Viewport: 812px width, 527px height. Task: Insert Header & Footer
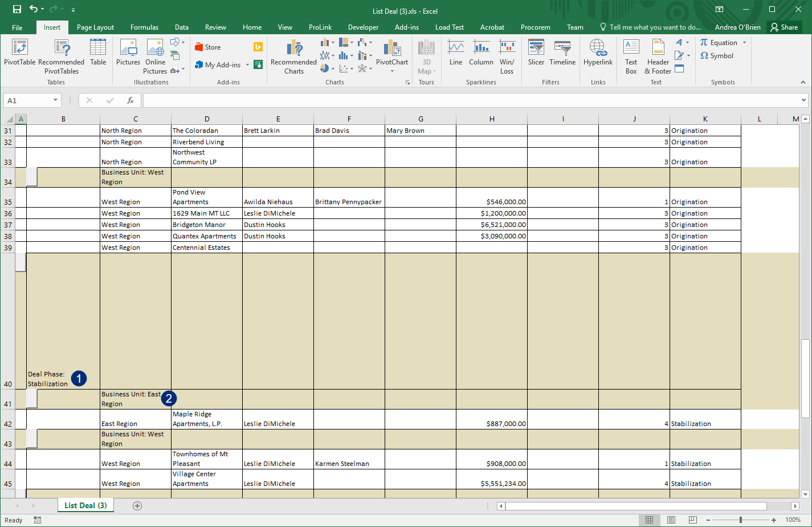click(x=658, y=56)
